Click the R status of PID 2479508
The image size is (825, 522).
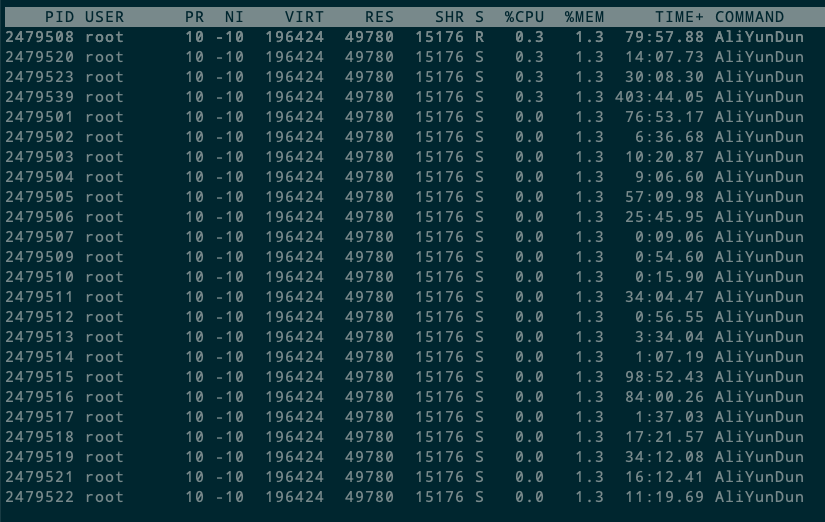pyautogui.click(x=479, y=37)
